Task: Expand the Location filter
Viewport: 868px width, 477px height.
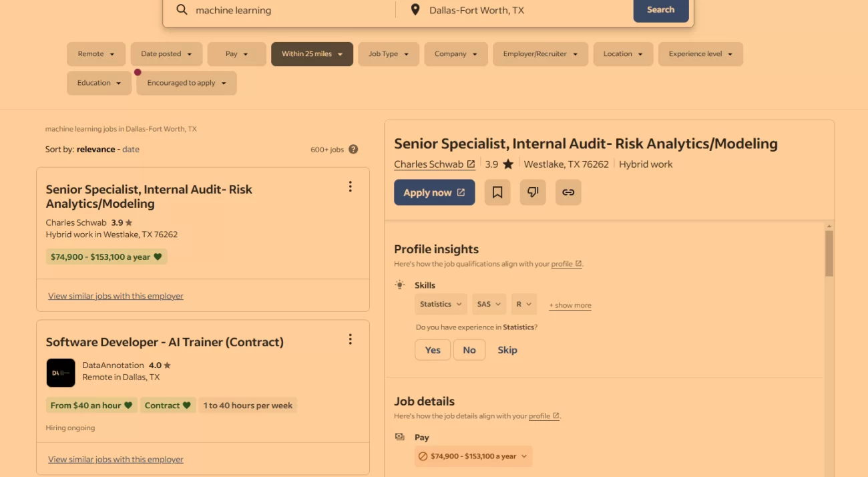Action: [x=623, y=54]
